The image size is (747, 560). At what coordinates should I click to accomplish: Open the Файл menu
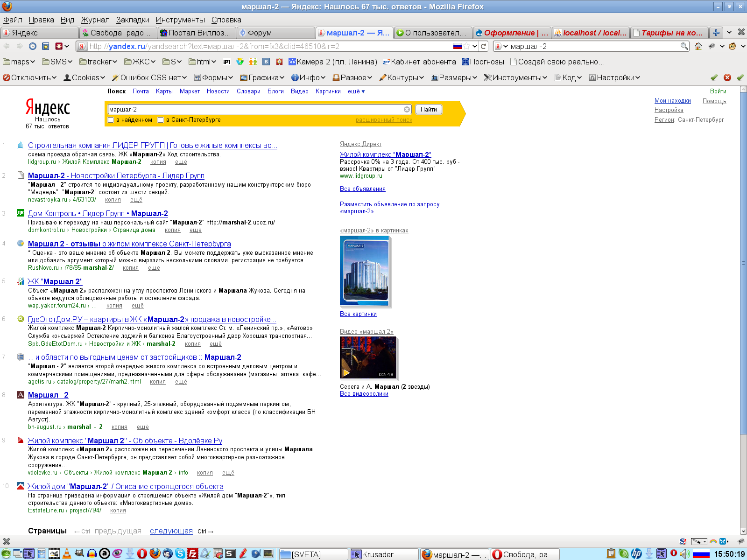coord(13,20)
